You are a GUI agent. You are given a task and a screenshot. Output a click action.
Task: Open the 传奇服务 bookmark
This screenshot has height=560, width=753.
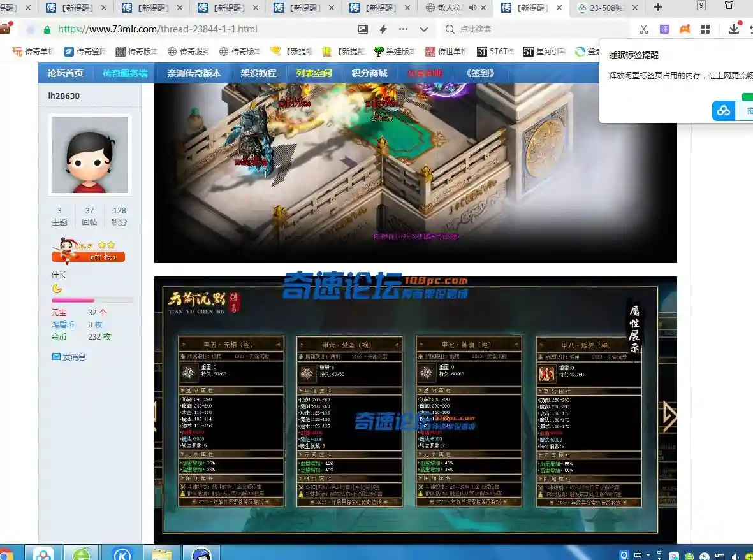(x=188, y=52)
